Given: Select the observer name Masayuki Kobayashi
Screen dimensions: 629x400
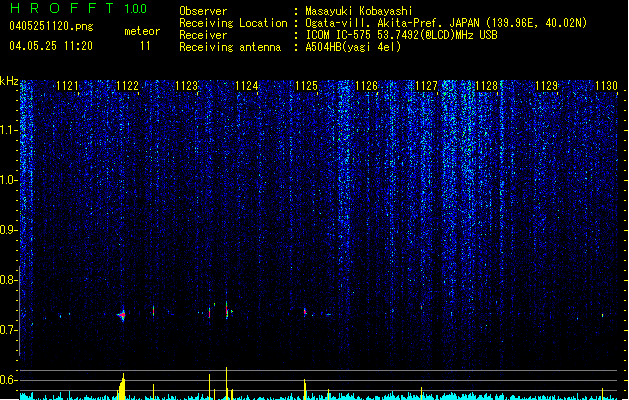Looking at the screenshot, I should pos(359,11).
